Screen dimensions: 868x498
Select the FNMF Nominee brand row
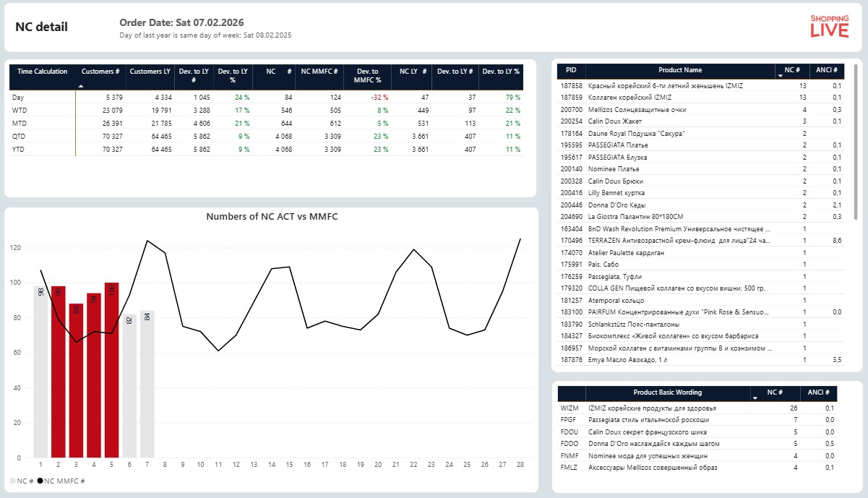(x=698, y=456)
